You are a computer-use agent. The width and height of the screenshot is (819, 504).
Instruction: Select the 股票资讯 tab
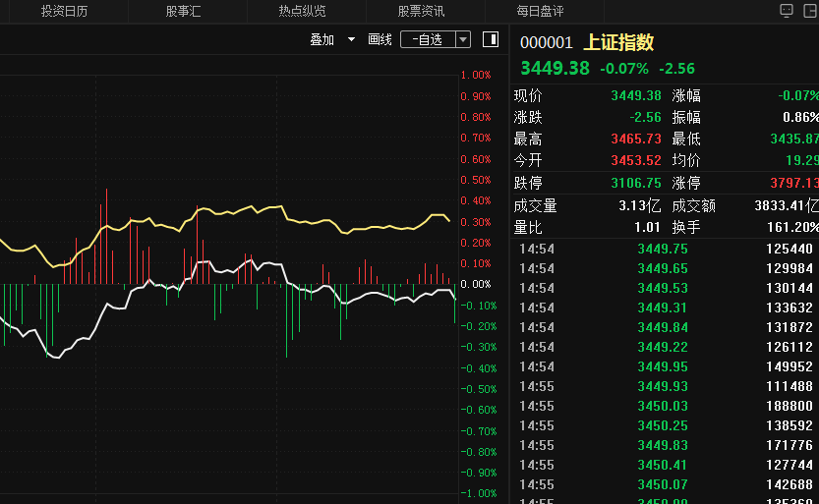[421, 11]
